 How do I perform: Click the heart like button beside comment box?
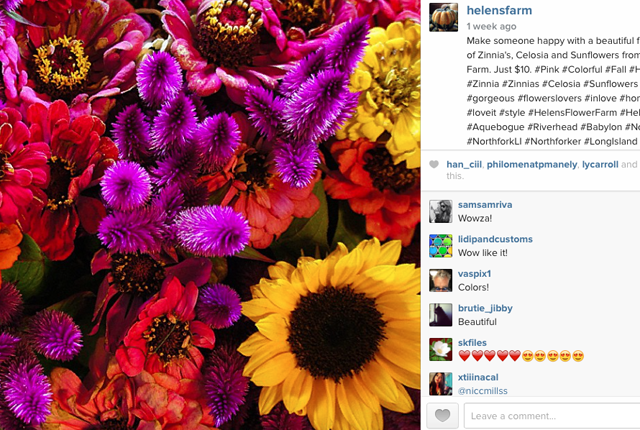(442, 416)
